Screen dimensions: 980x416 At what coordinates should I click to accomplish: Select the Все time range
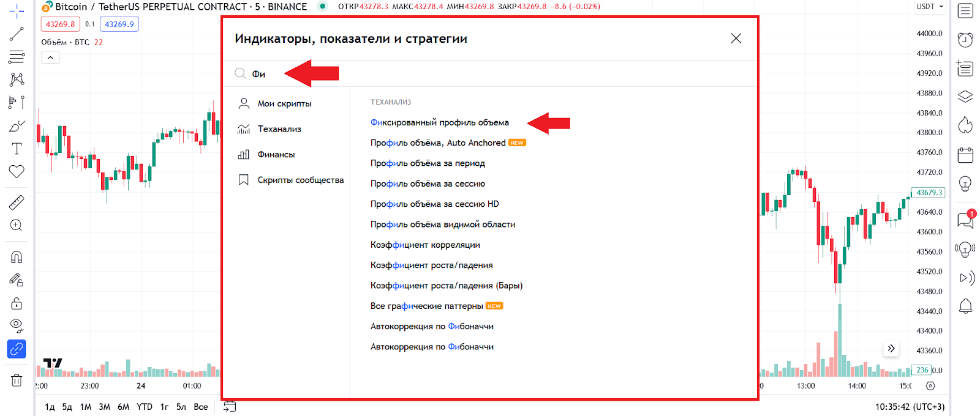point(201,407)
